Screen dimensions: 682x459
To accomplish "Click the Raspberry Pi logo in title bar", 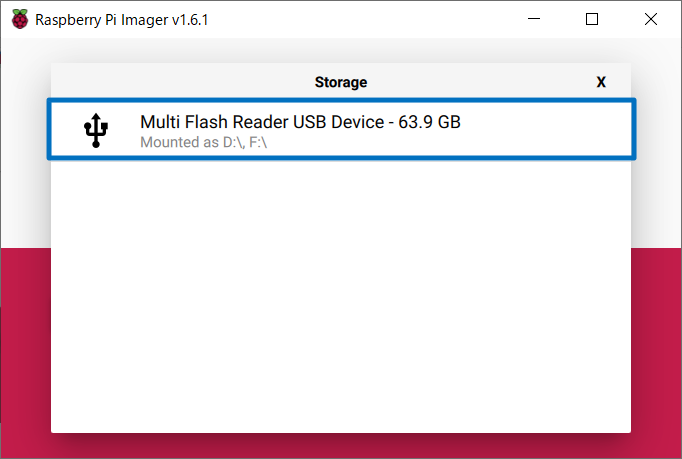I will click(20, 19).
